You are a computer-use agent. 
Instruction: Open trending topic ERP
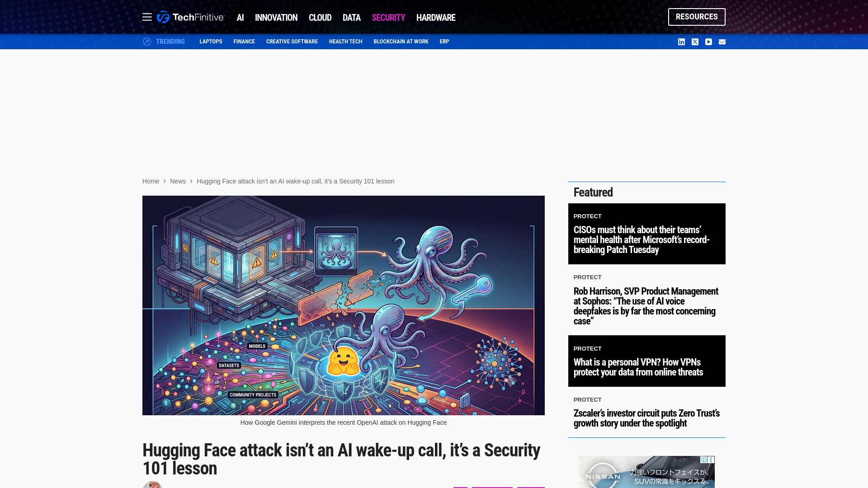(444, 42)
